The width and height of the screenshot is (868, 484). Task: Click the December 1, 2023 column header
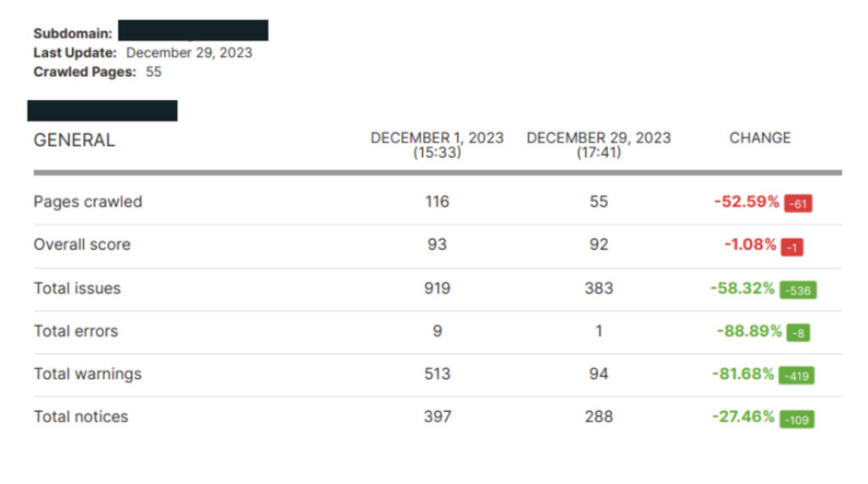(x=437, y=145)
